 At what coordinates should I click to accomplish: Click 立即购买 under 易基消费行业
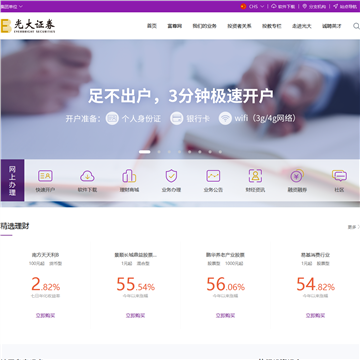point(315,315)
